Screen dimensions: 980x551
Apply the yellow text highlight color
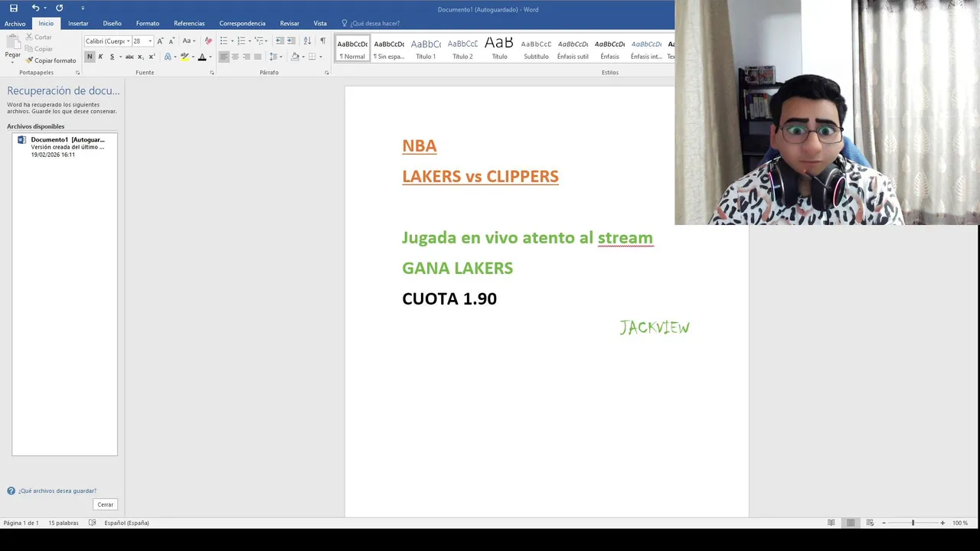pos(185,57)
